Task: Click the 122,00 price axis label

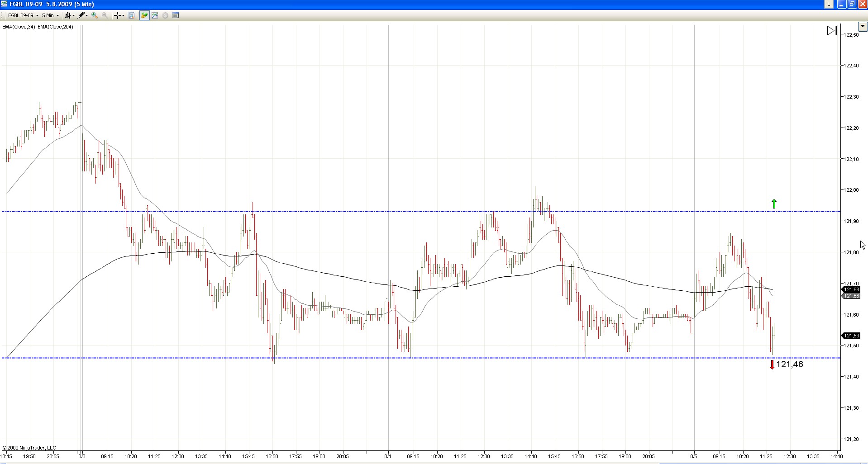Action: 851,190
